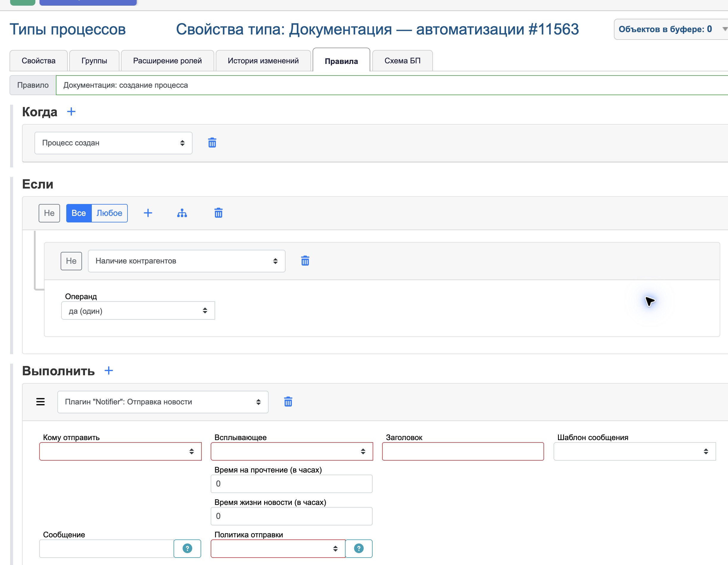Toggle the Не negation on the condition group
Viewport: 728px width, 565px height.
[49, 213]
